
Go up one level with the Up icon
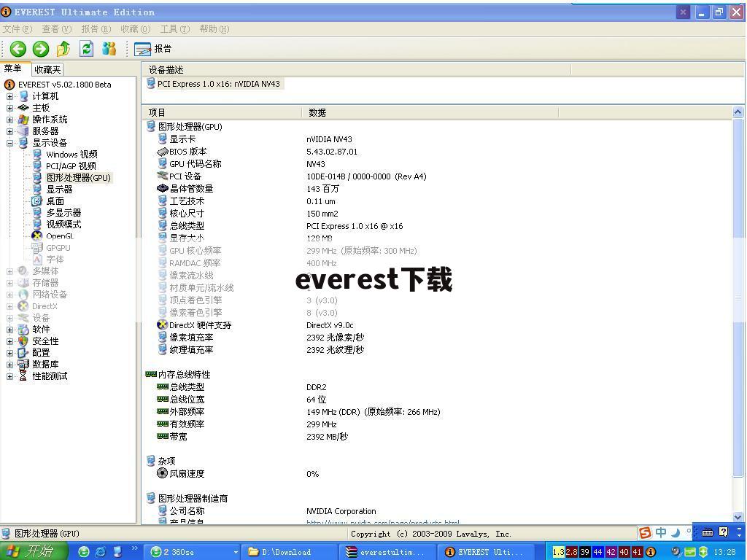click(x=63, y=49)
